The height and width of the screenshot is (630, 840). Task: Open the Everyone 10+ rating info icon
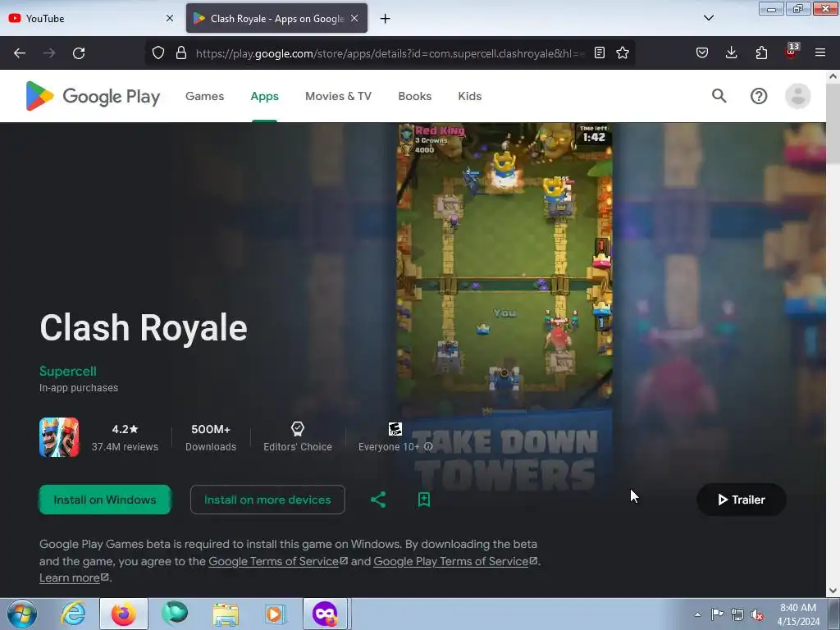coord(428,447)
